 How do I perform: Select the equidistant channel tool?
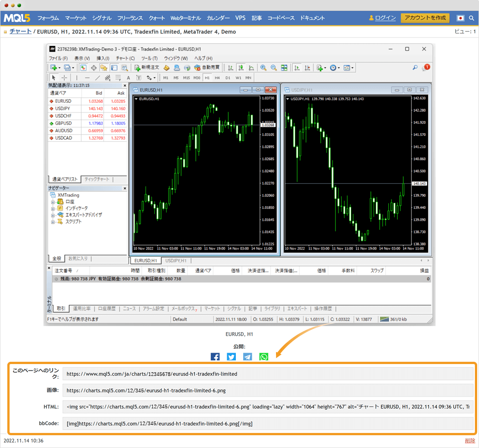(108, 78)
